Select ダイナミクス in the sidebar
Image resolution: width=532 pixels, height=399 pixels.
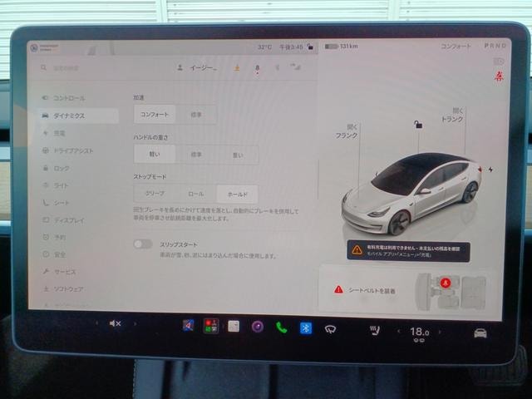(79, 116)
